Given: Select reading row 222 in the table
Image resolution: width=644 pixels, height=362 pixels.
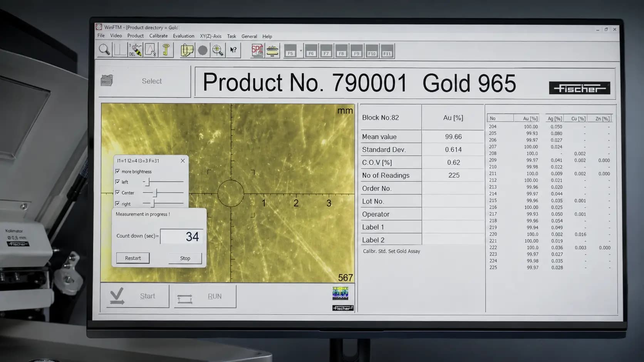Looking at the screenshot, I should point(549,247).
